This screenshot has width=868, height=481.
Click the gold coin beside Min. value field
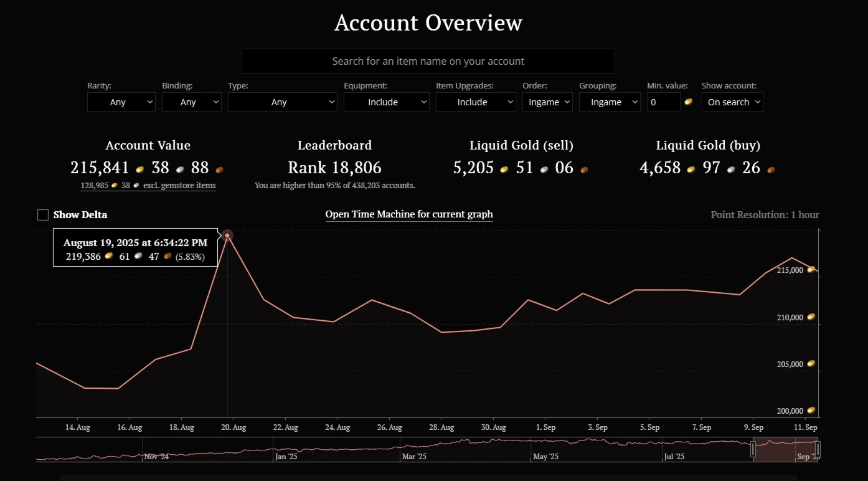pos(688,102)
